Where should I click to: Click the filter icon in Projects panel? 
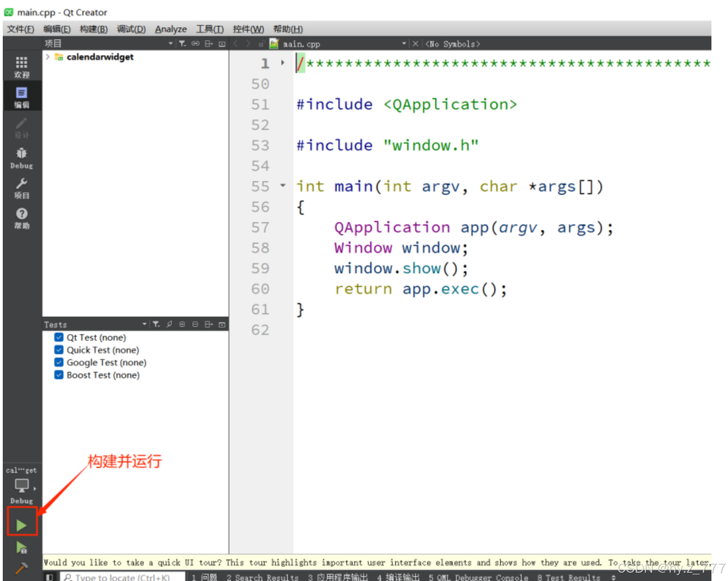point(182,43)
